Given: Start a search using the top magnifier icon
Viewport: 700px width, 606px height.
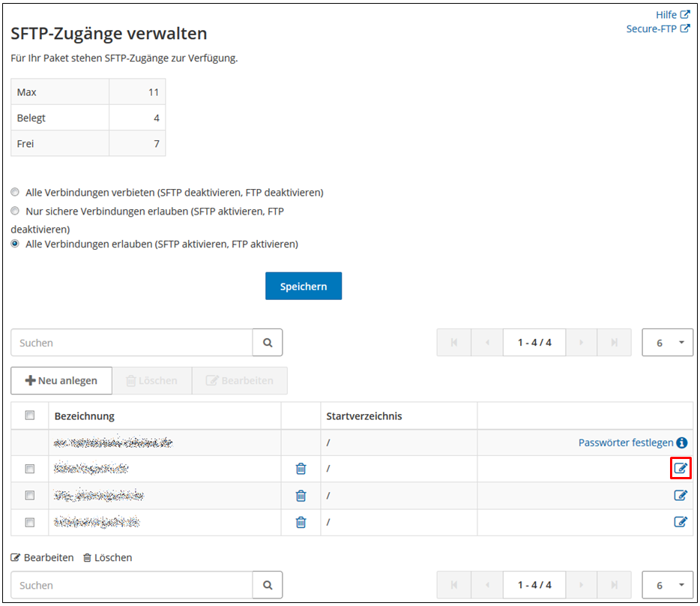Looking at the screenshot, I should (x=267, y=342).
